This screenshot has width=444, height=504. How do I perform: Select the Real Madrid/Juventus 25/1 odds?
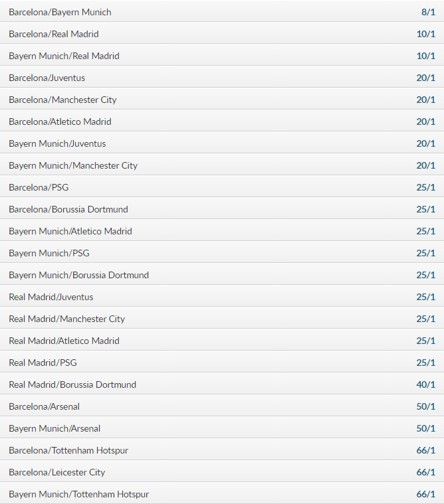[425, 297]
